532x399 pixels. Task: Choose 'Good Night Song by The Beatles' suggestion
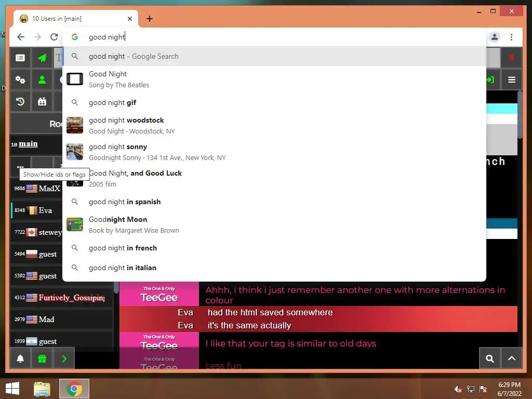click(274, 79)
